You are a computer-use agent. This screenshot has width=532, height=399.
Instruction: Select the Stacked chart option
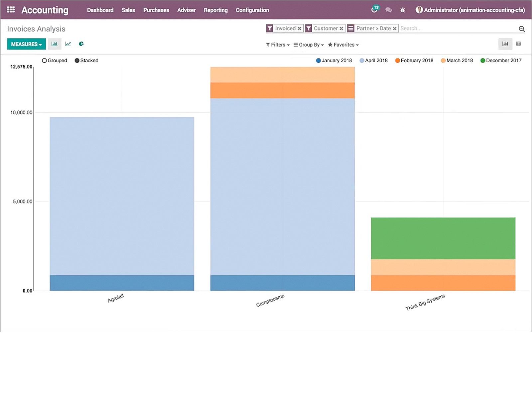point(86,61)
